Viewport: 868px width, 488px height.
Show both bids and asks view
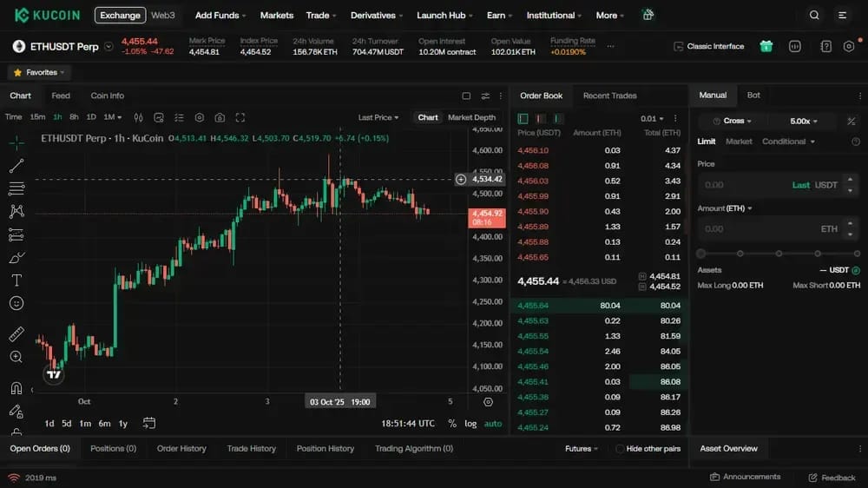point(523,118)
